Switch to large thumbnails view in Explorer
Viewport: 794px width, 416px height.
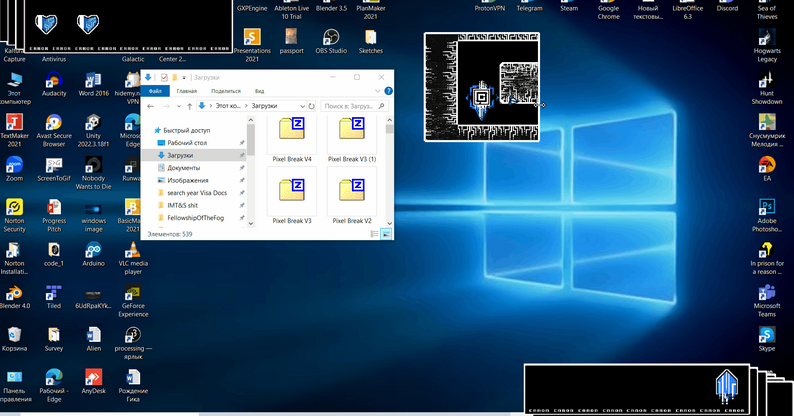(386, 233)
